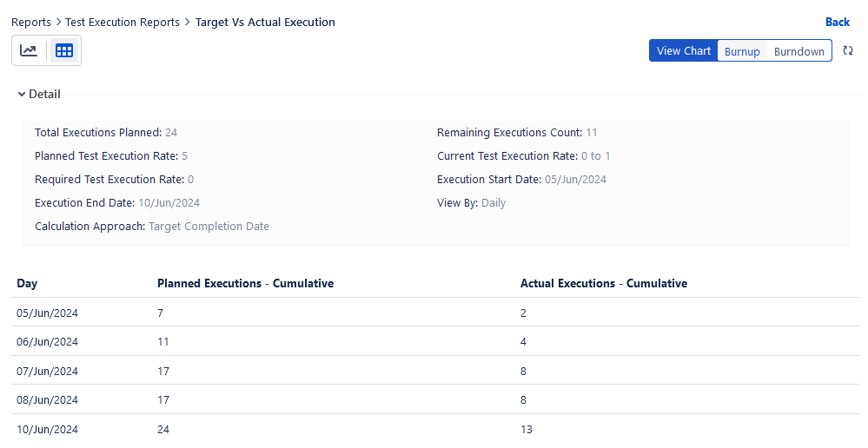The height and width of the screenshot is (448, 868).
Task: Click Total Executions Planned value 24
Action: click(x=171, y=133)
